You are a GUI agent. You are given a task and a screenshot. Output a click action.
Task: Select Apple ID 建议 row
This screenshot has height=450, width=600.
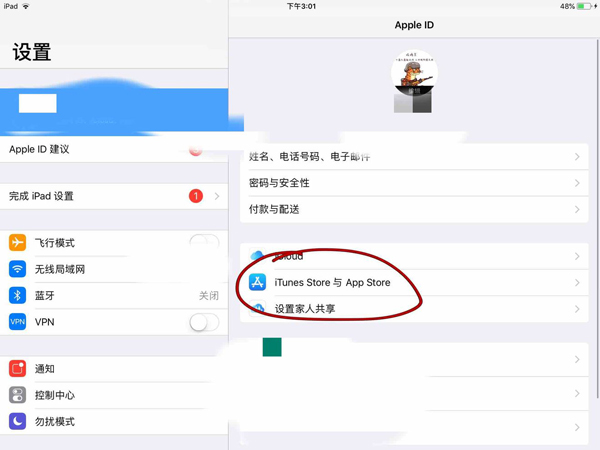point(114,149)
